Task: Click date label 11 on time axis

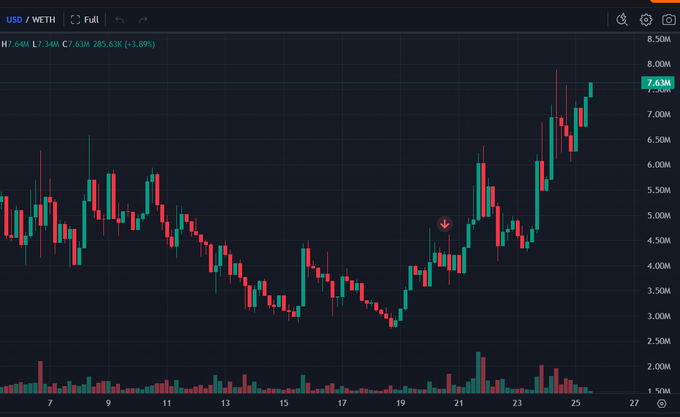Action: point(167,403)
